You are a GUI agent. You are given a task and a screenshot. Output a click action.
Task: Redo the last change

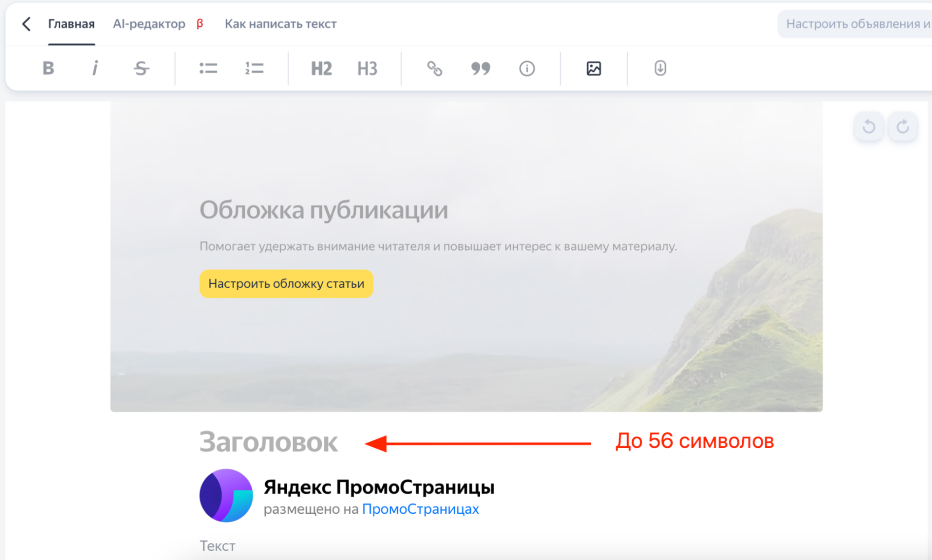point(903,126)
